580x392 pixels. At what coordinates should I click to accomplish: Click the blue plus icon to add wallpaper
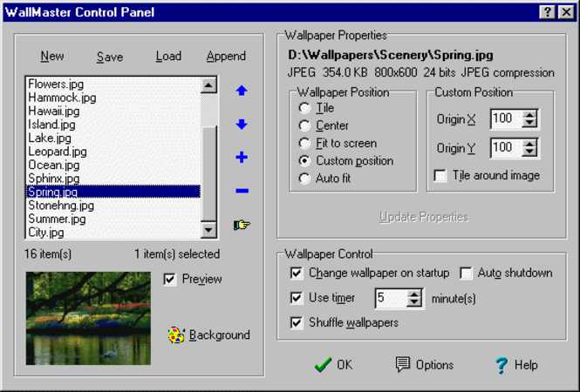242,158
